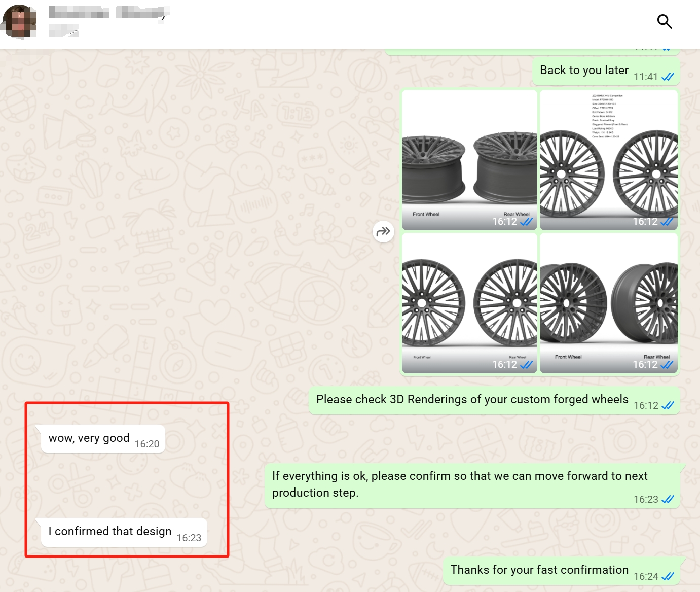Image resolution: width=700 pixels, height=592 pixels.
Task: Select 'If everything is ok' production message
Action: 472,485
